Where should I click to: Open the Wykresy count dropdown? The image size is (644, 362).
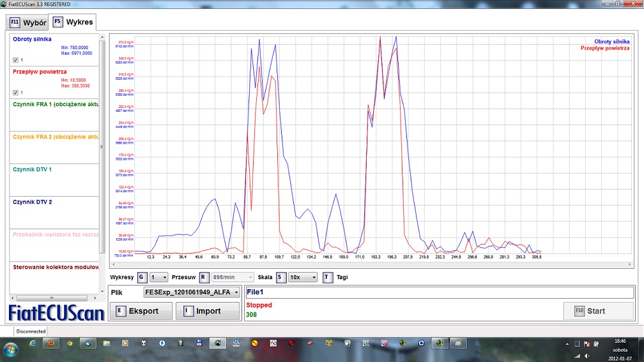pos(158,278)
